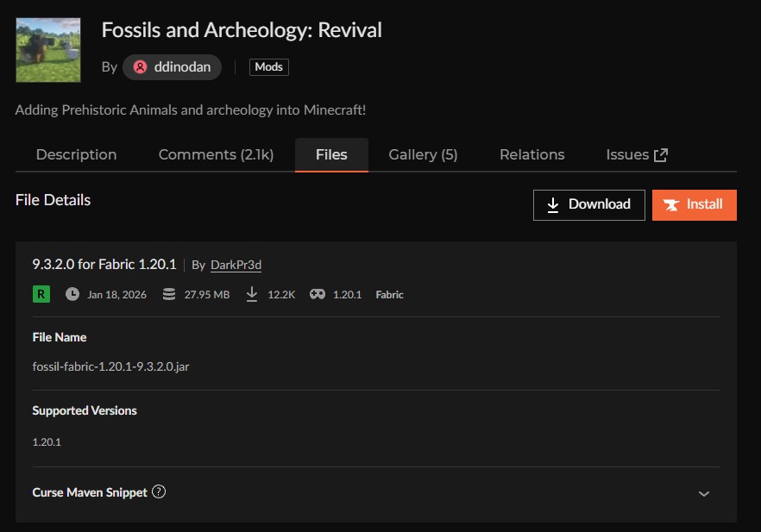Click the Curse Maven Snippet help icon
This screenshot has width=761, height=532.
(159, 492)
